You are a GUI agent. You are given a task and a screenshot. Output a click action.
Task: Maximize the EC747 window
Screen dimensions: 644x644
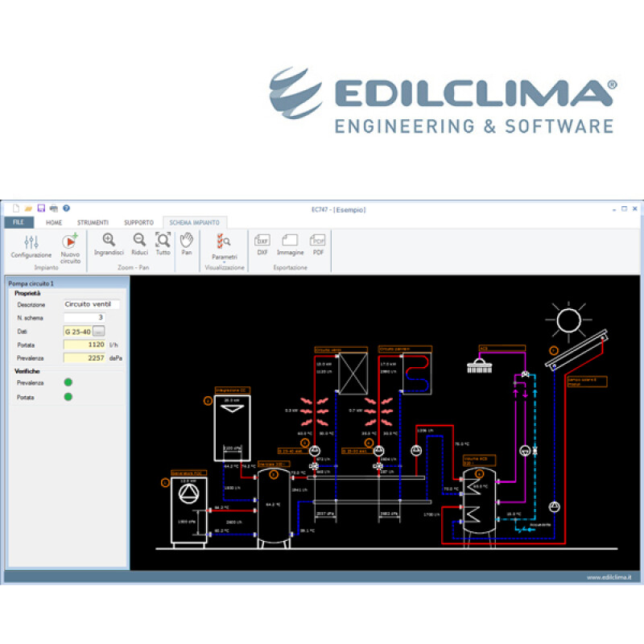[x=625, y=208]
